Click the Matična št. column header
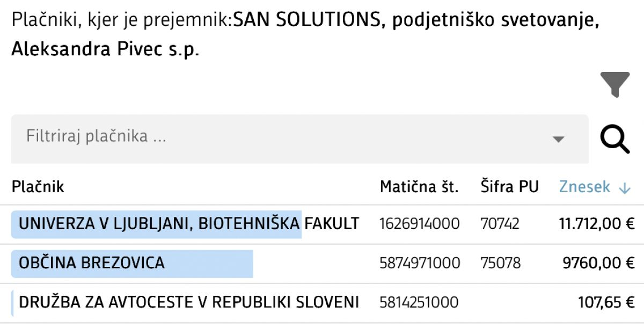 (419, 187)
